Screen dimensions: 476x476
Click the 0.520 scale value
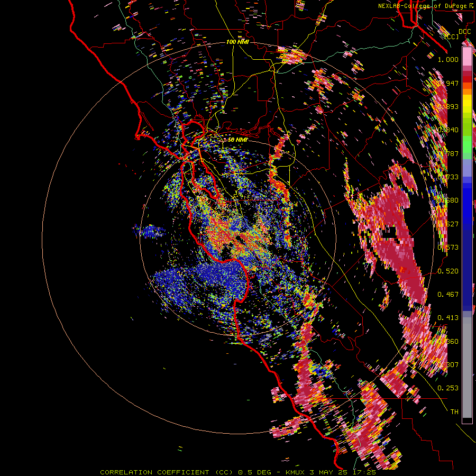coord(448,271)
